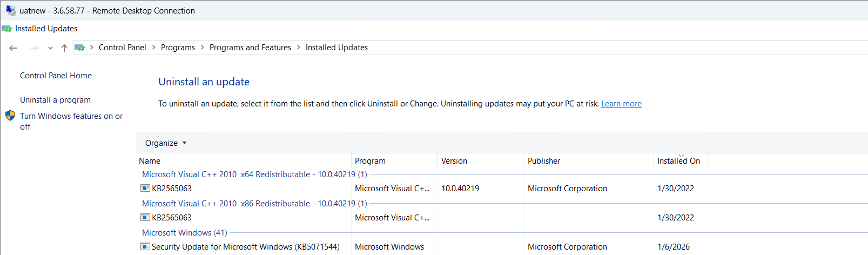Click icon of Security Update KB5071544
The image size is (868, 255).
coord(145,247)
